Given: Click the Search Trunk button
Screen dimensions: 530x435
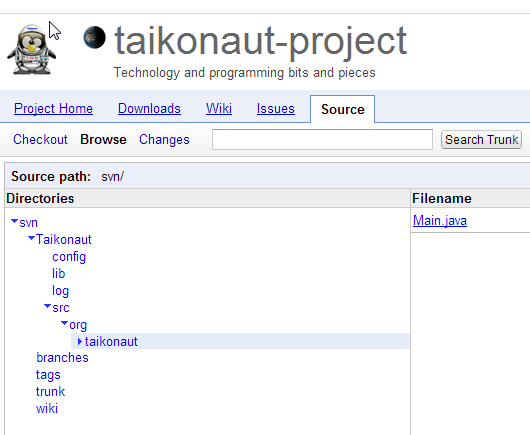Looking at the screenshot, I should [481, 140].
